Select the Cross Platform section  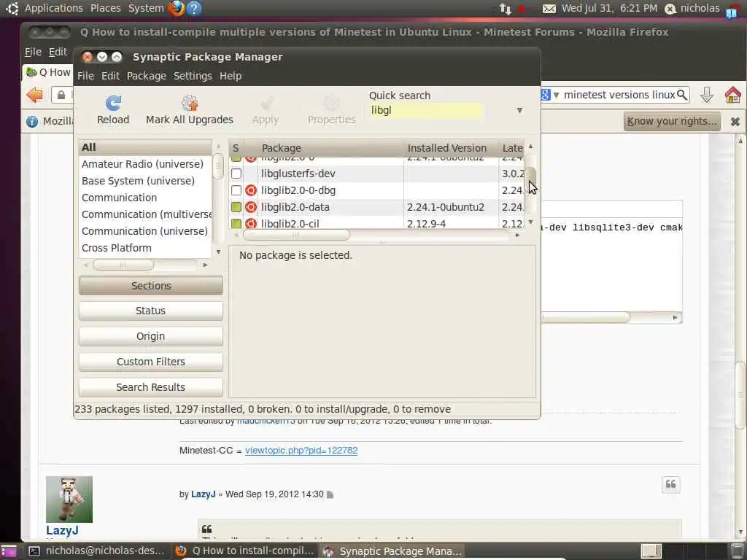pyautogui.click(x=117, y=248)
